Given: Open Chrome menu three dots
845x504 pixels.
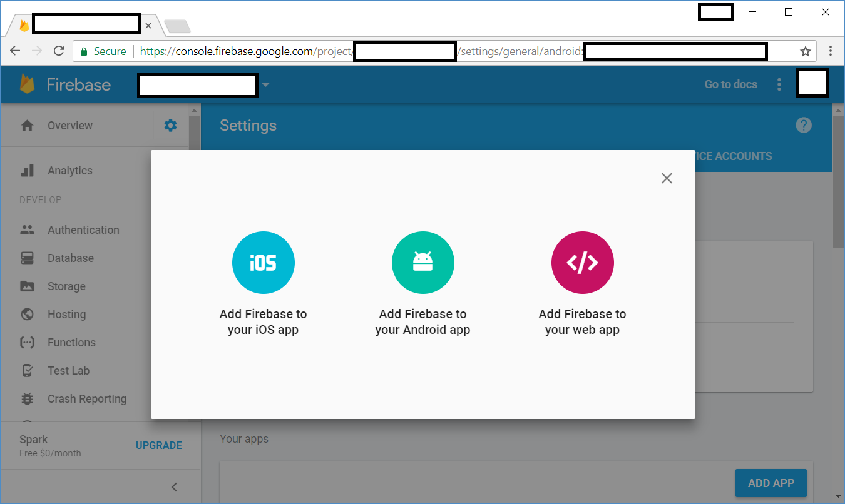Looking at the screenshot, I should point(831,51).
